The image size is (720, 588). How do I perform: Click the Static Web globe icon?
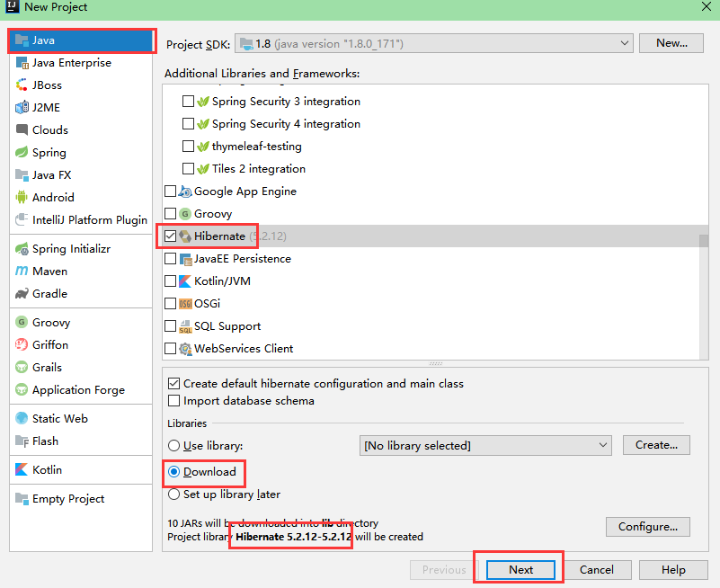click(x=22, y=418)
